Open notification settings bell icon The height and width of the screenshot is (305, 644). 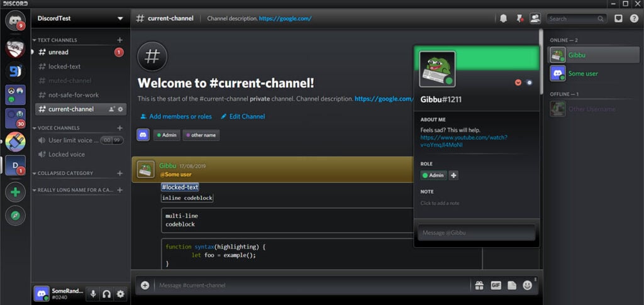(x=503, y=18)
